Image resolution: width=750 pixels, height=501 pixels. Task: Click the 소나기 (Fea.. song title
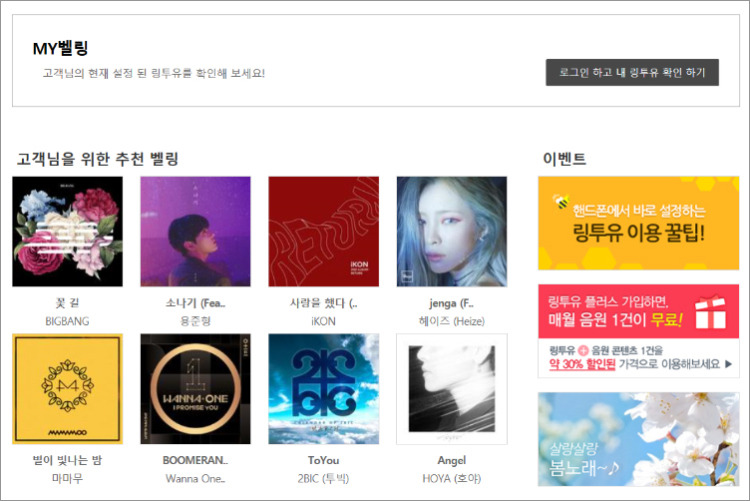pyautogui.click(x=195, y=303)
